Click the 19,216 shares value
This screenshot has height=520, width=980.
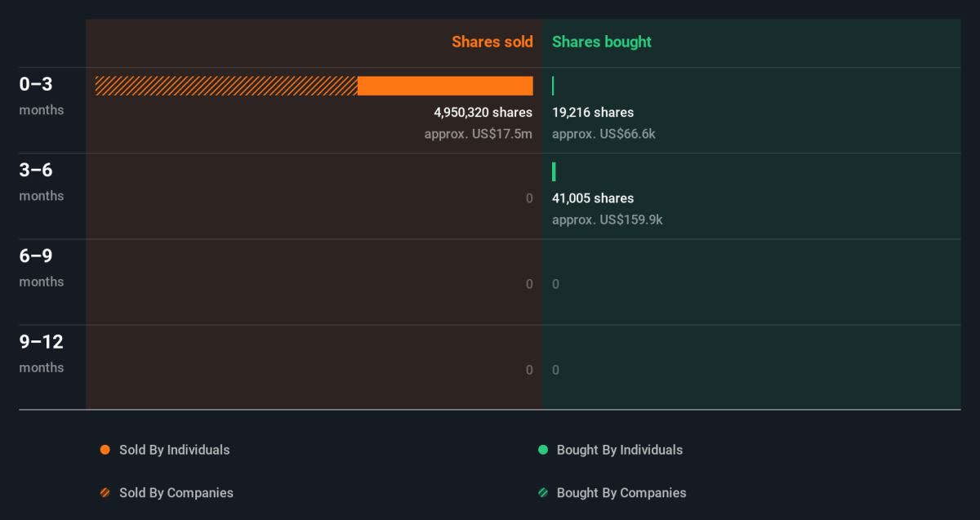593,113
